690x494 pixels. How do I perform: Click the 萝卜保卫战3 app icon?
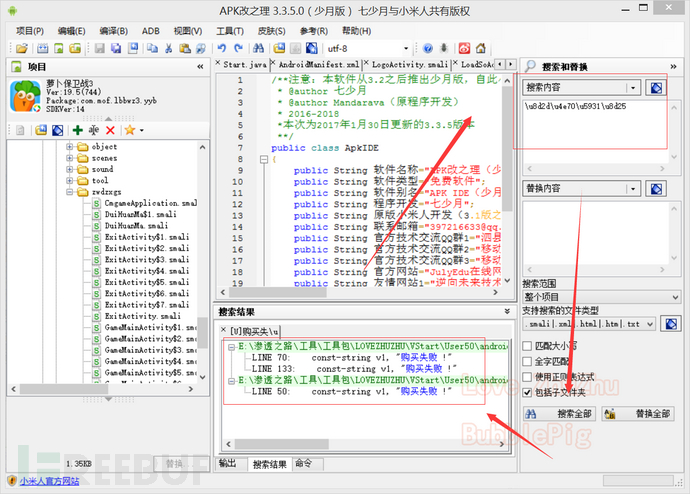pyautogui.click(x=25, y=96)
